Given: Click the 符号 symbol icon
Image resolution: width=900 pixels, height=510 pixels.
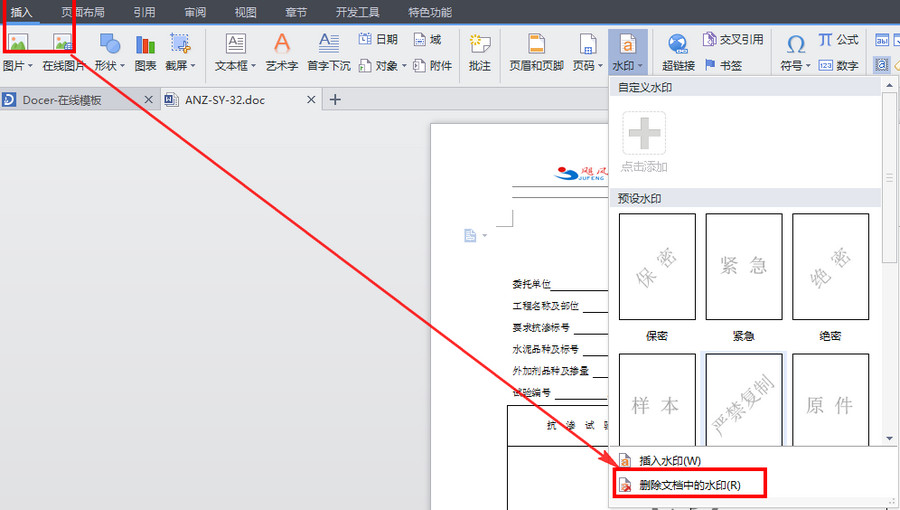Looking at the screenshot, I should tap(796, 44).
